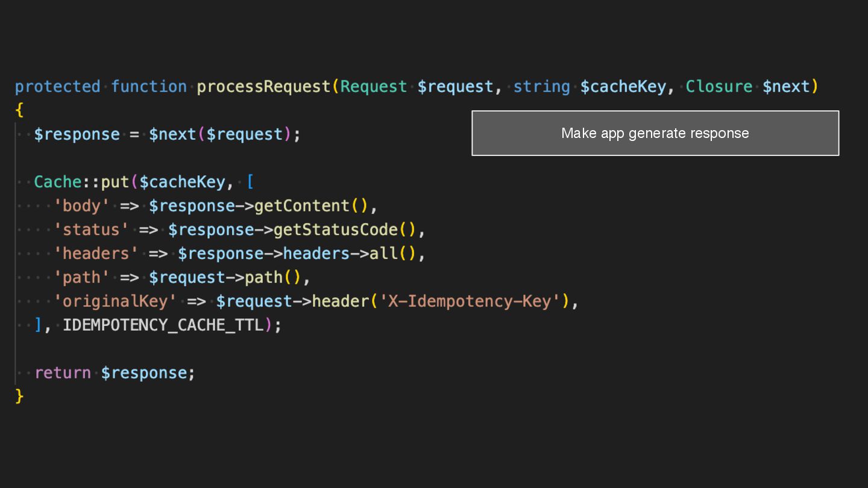The image size is (868, 488).
Task: Select the 'headers' array key string
Action: pos(96,254)
